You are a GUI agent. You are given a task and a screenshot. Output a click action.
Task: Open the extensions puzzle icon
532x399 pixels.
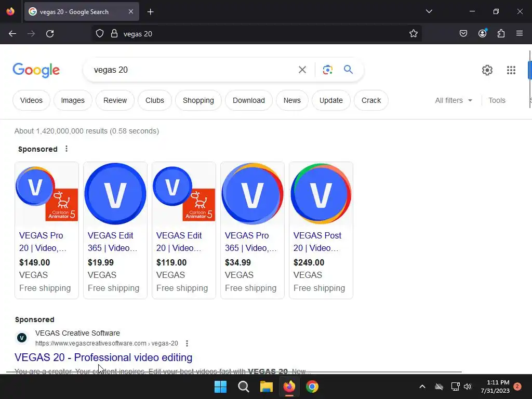pos(501,34)
